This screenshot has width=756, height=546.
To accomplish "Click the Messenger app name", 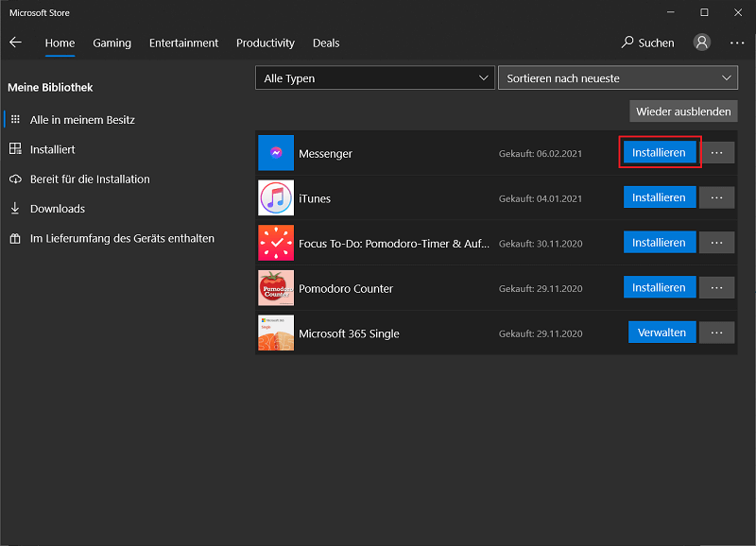I will tap(325, 154).
